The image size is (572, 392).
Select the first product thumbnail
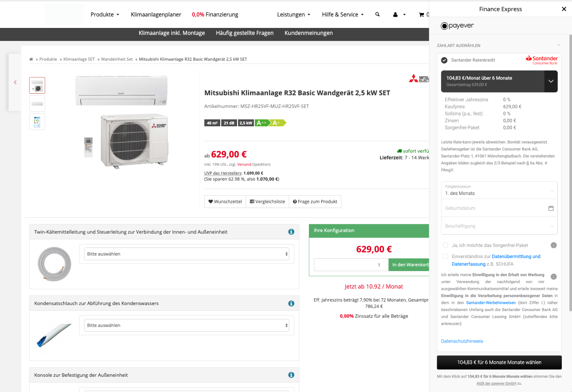37,86
